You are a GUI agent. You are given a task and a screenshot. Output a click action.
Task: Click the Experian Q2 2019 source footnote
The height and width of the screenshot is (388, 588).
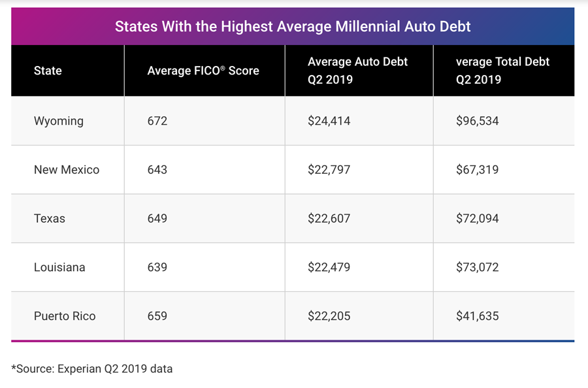[x=92, y=368]
